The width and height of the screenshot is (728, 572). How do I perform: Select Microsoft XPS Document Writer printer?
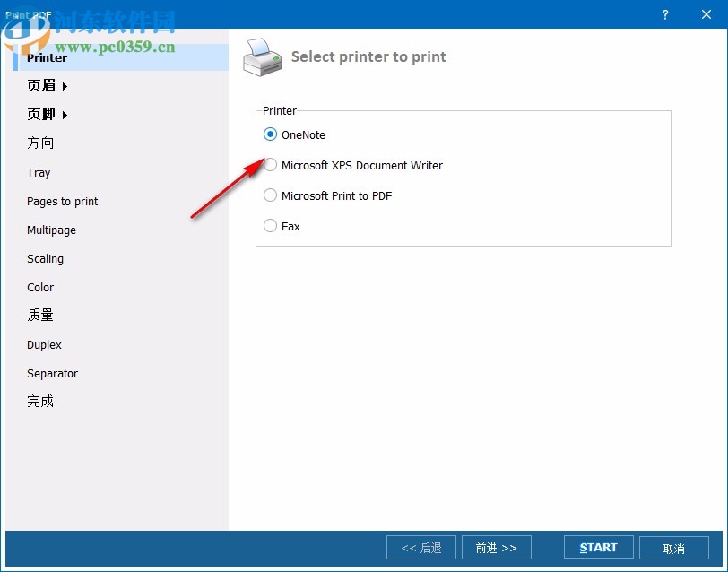click(x=270, y=165)
